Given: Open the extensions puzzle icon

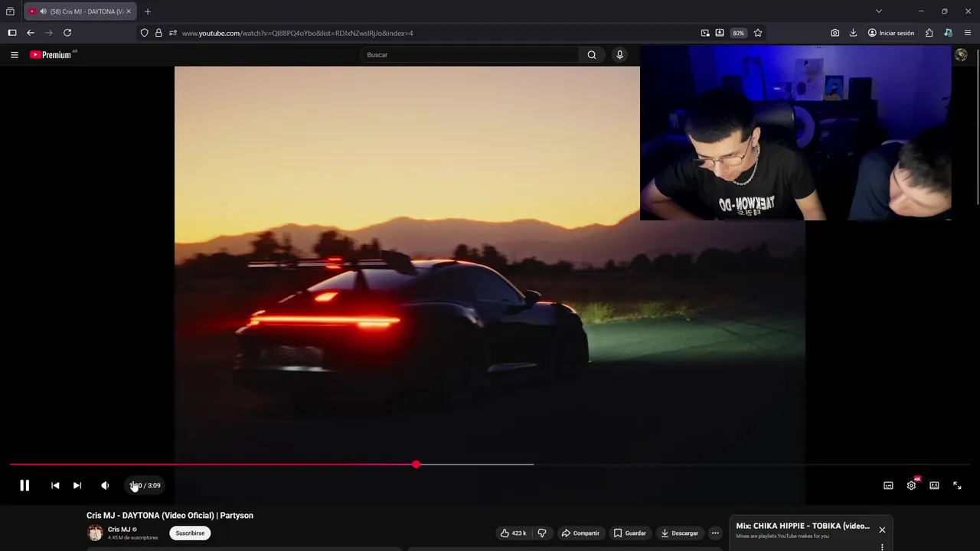Looking at the screenshot, I should click(x=929, y=33).
